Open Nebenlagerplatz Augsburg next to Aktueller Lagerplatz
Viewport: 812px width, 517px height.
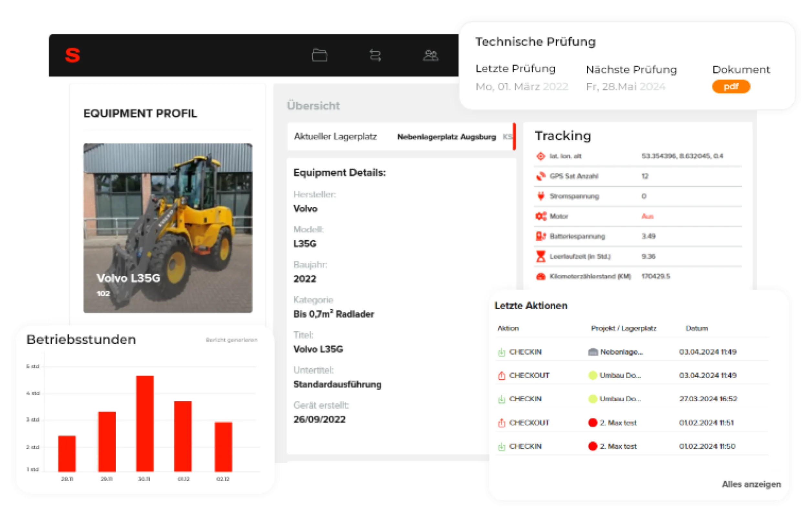point(447,137)
